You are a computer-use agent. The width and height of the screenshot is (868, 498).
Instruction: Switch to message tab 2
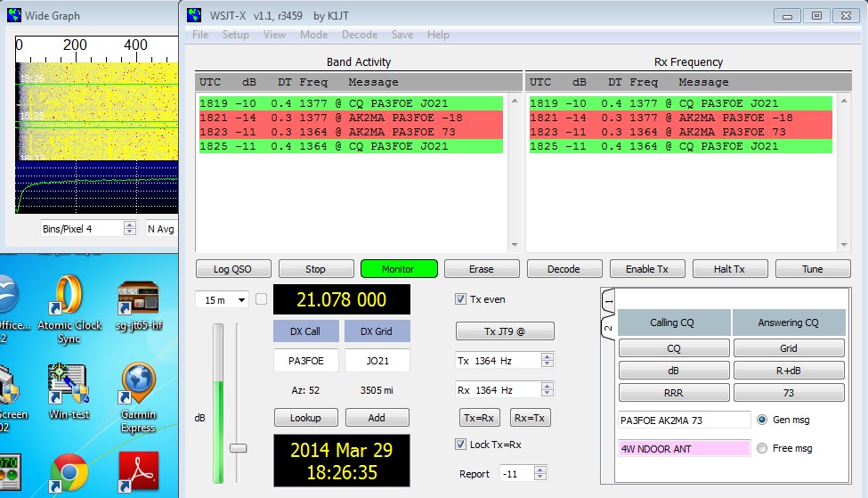[608, 327]
